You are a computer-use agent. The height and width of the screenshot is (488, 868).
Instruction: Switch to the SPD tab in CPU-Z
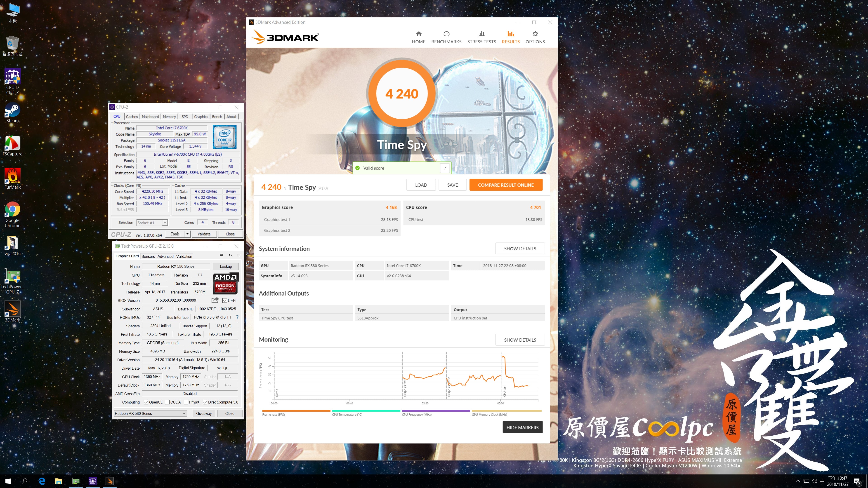point(185,117)
